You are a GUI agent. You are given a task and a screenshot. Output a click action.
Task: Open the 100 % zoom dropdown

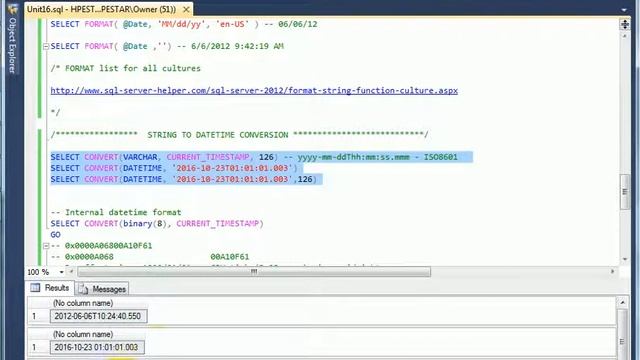coord(61,272)
